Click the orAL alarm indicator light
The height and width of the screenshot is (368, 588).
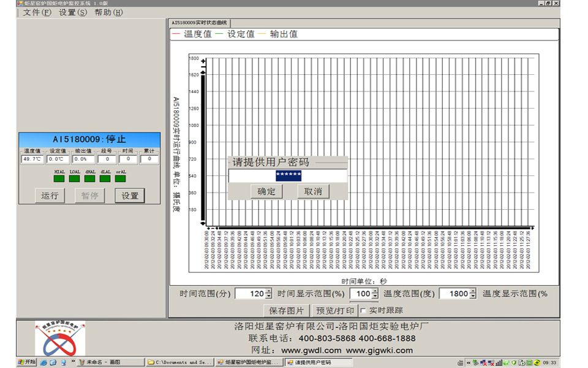121,179
